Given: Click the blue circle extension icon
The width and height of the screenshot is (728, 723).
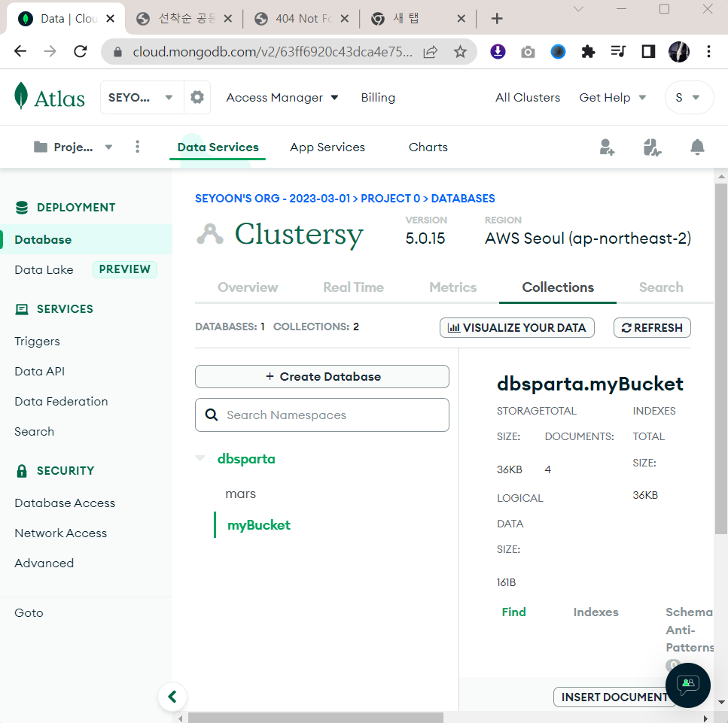Looking at the screenshot, I should click(558, 51).
